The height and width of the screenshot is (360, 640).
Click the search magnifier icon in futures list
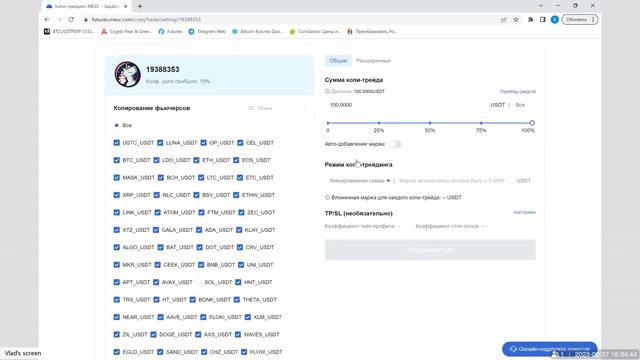(x=251, y=108)
